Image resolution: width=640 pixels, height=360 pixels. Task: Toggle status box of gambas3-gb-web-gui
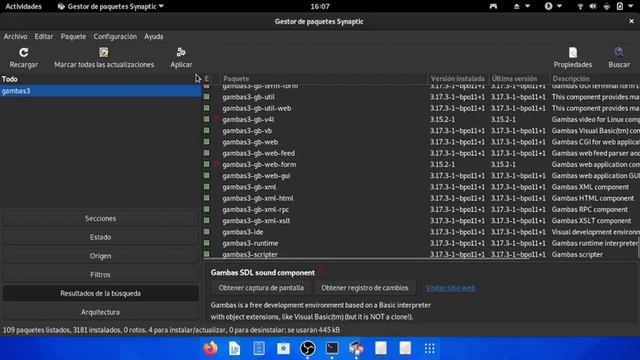tap(207, 175)
